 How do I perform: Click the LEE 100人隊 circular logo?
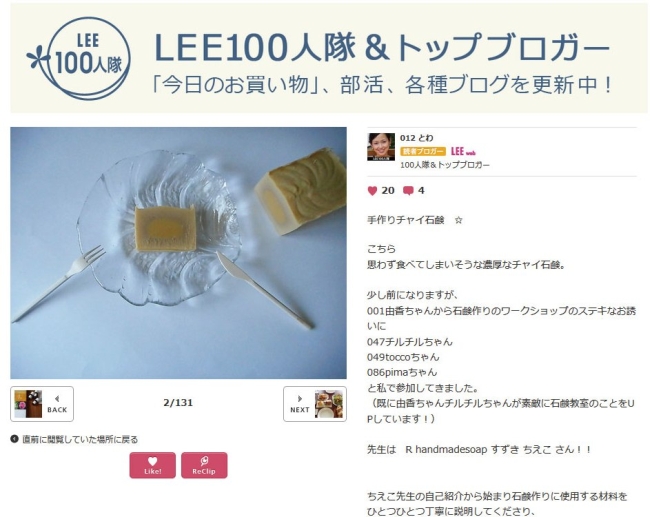tap(79, 58)
